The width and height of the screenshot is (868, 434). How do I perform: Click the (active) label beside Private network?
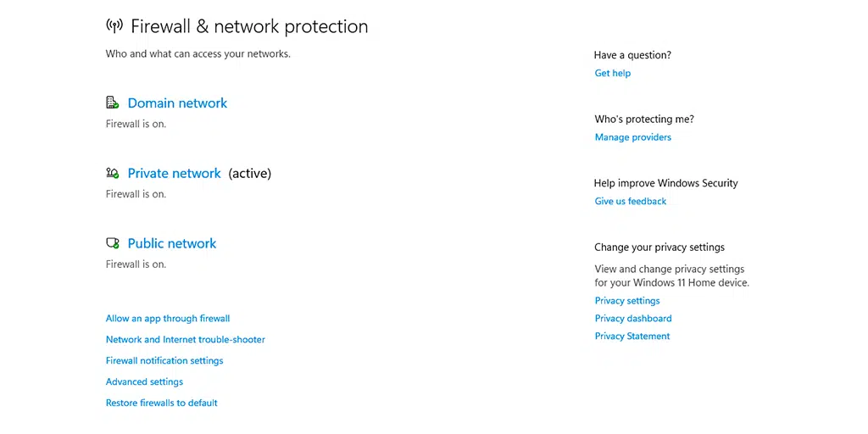tap(250, 173)
